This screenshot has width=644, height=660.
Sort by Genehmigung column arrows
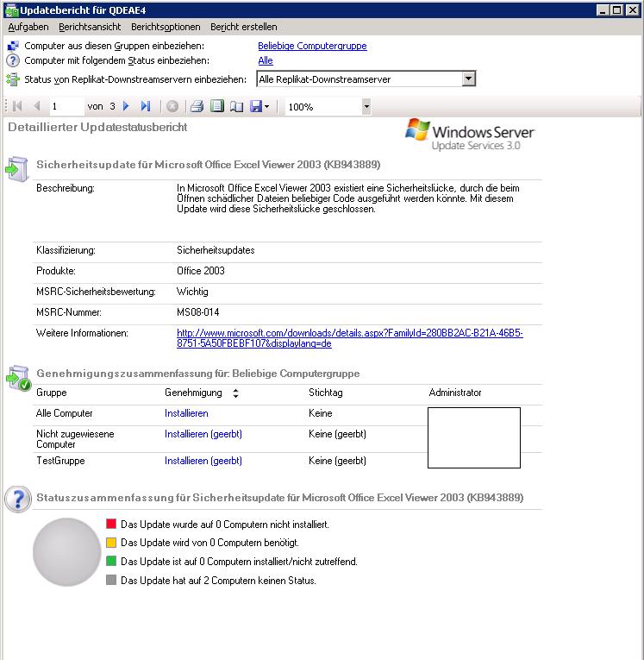click(x=235, y=393)
